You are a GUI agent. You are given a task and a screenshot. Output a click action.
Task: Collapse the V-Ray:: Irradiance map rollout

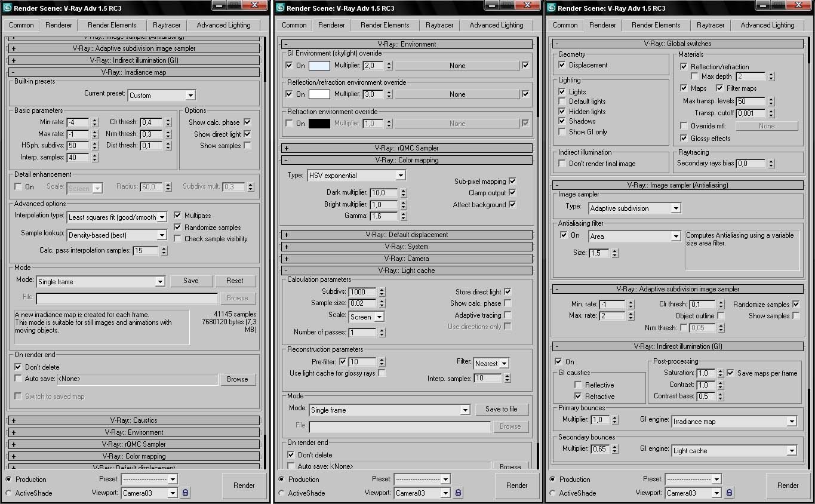click(x=134, y=72)
